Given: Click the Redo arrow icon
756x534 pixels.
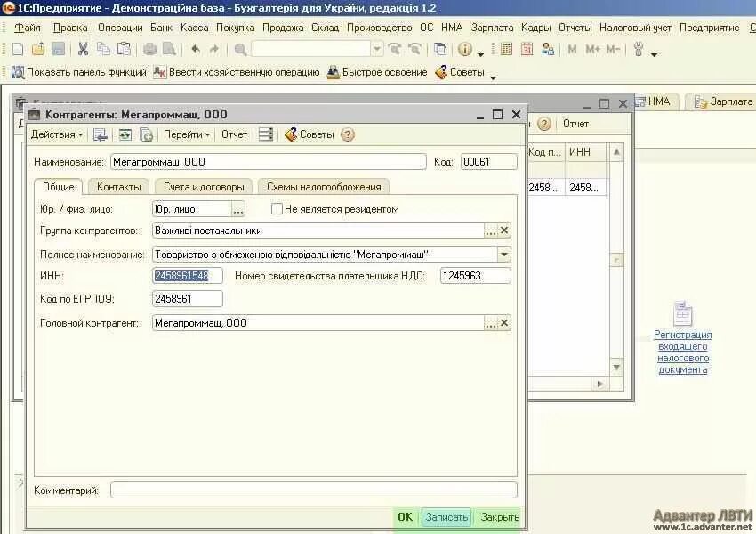Looking at the screenshot, I should [214, 49].
